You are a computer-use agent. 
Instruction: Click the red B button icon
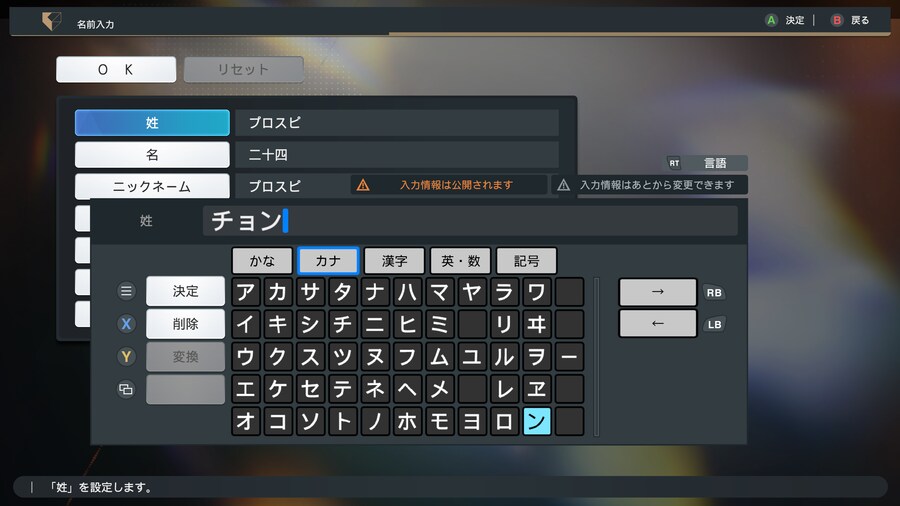pos(837,20)
